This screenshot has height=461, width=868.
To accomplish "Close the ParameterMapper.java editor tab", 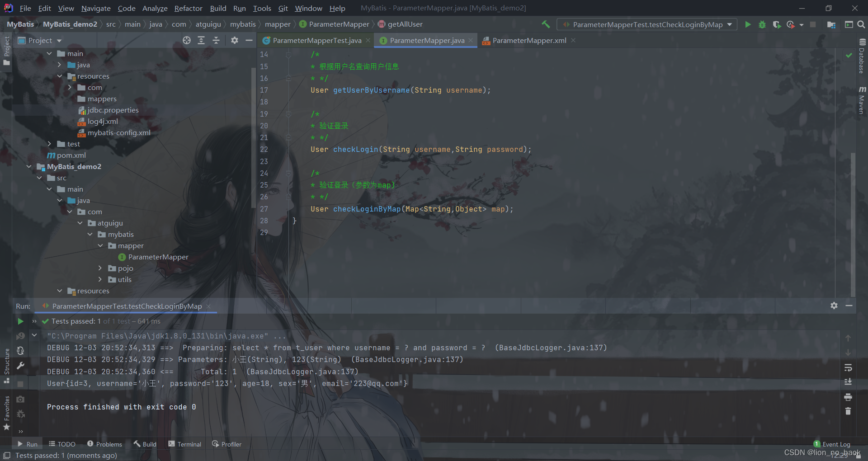I will tap(471, 40).
